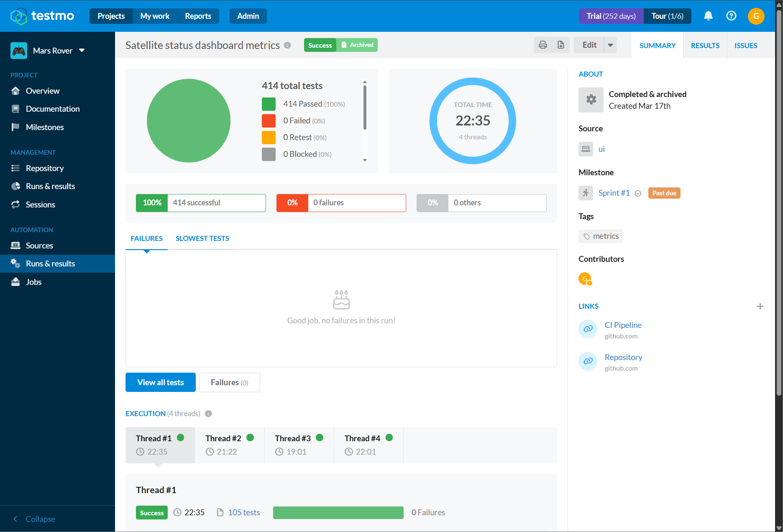783x532 pixels.
Task: Select the Thread #2 execution tab
Action: pyautogui.click(x=230, y=445)
